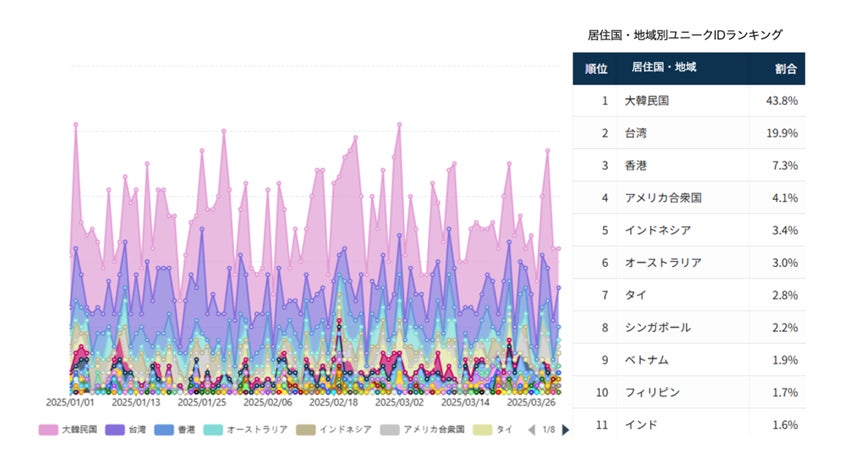This screenshot has width=850, height=474.
Task: Click the legend page indicator 1/8
Action: click(x=549, y=430)
